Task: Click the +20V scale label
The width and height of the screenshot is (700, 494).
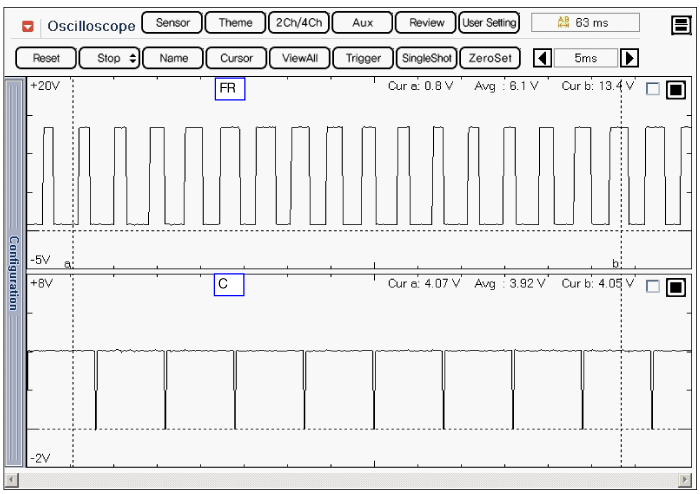Action: point(45,86)
